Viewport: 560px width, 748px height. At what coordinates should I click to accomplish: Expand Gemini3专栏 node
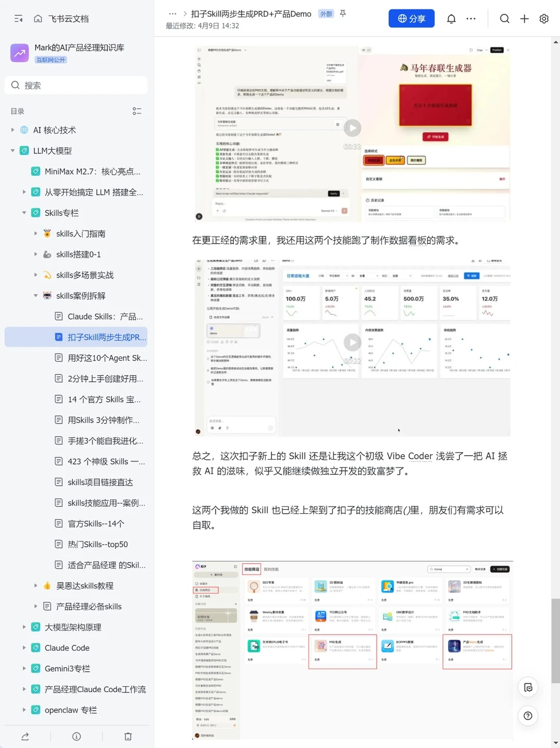[24, 669]
